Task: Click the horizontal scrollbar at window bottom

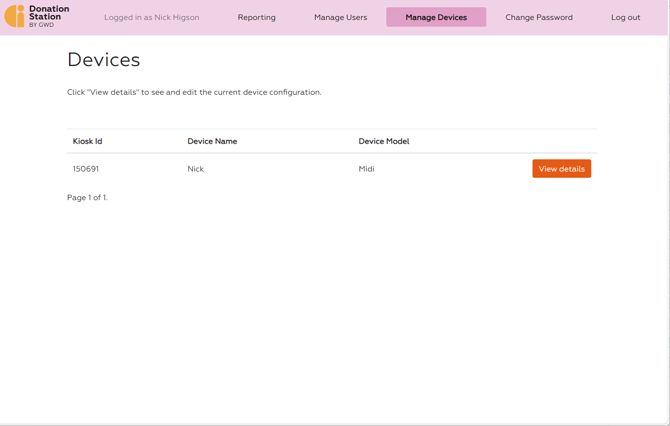Action: pyautogui.click(x=334, y=423)
